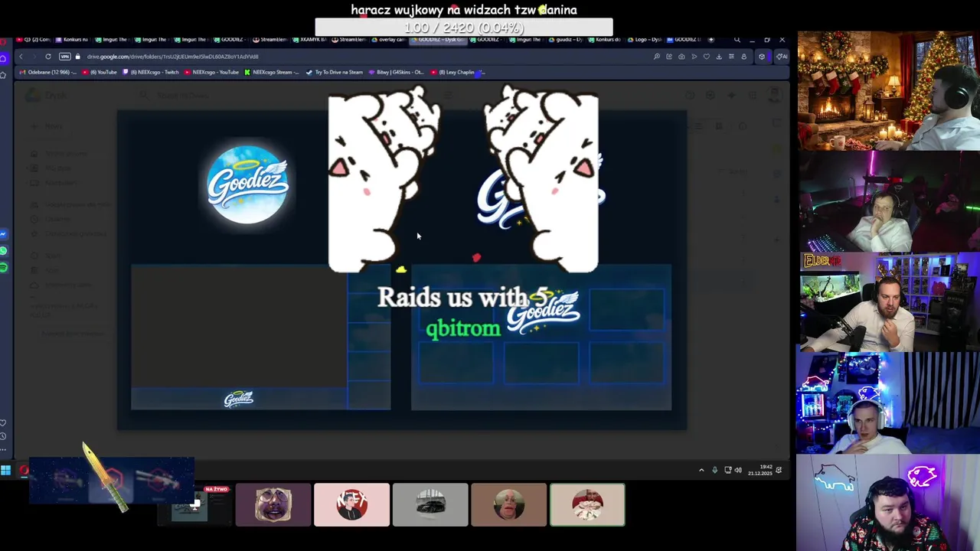
Task: Open Spotify in the Opera sidebar
Action: [4, 267]
